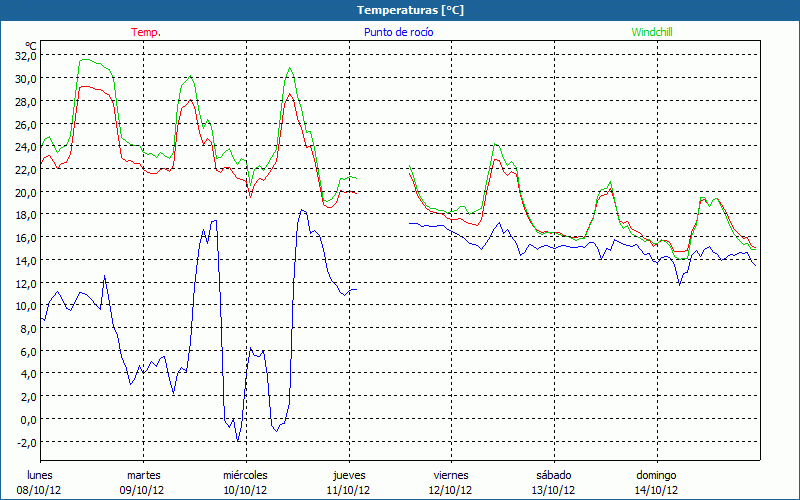Select the lunes 08/10/12 date label
800x500 pixels.
[x=40, y=483]
